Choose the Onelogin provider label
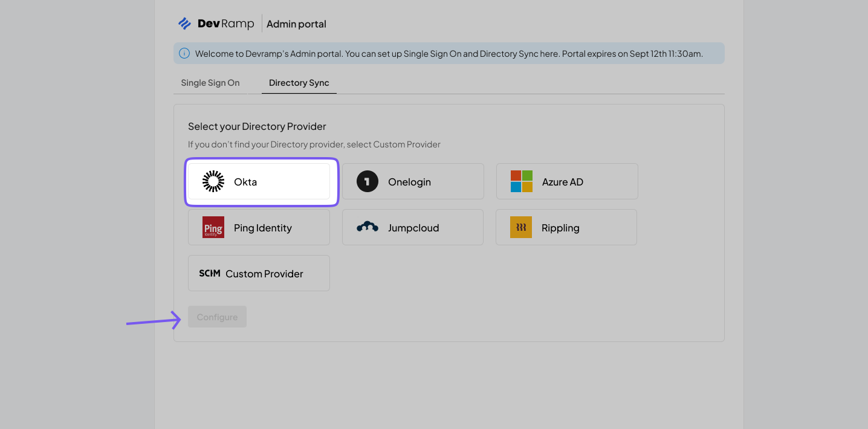 [x=409, y=182]
